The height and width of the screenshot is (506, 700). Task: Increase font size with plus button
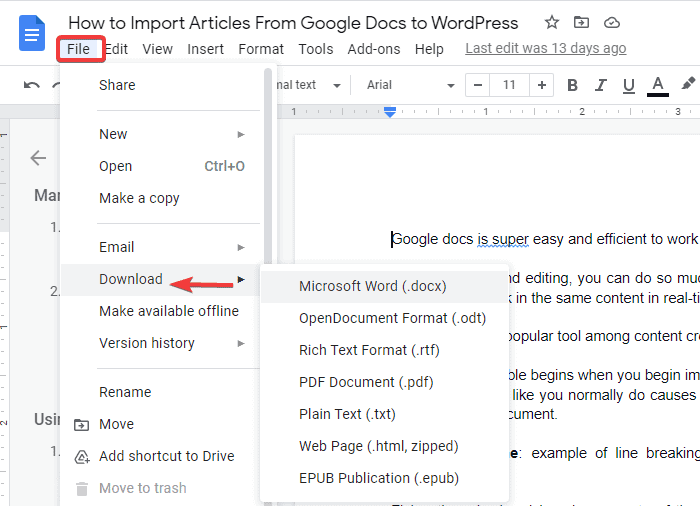coord(540,85)
